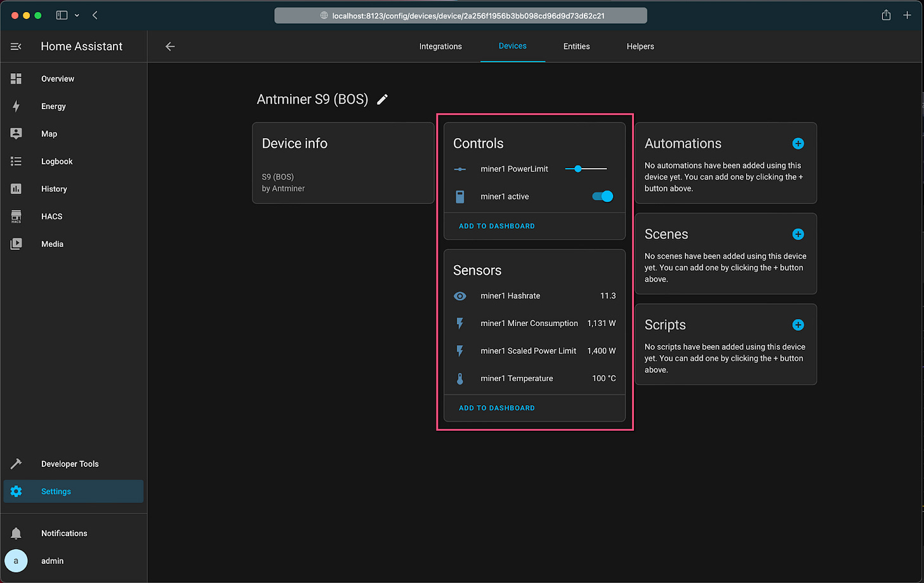Open the Media player icon
924x583 pixels.
pos(16,244)
